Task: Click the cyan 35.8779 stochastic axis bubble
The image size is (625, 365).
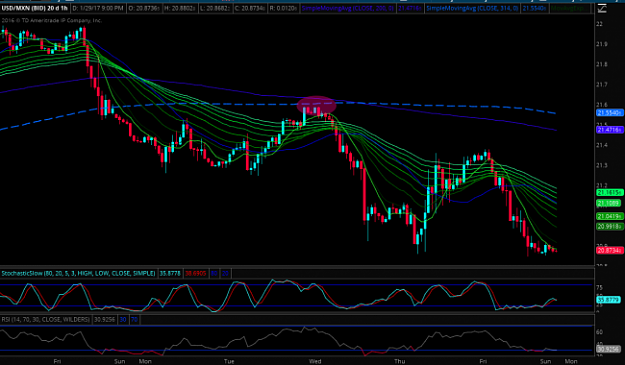Action: pos(608,300)
